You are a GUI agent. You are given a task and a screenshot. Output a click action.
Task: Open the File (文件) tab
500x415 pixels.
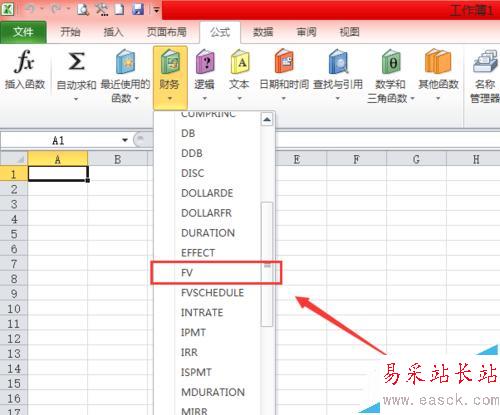coord(23,32)
